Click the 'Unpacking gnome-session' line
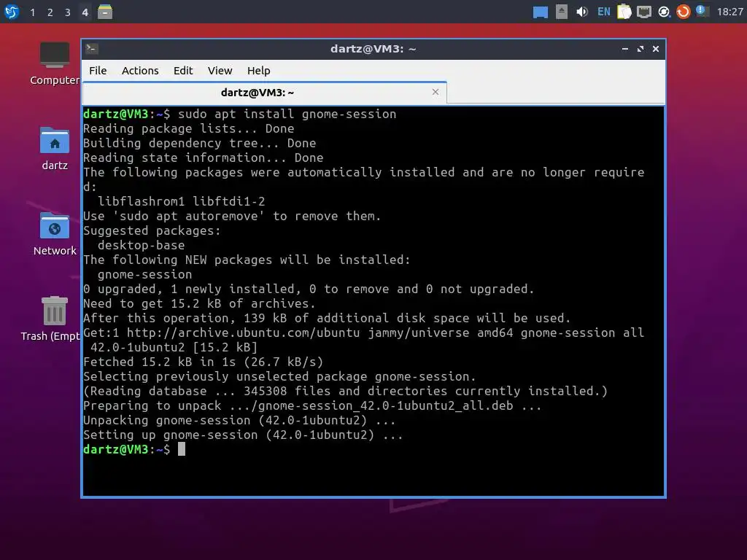 (x=239, y=421)
